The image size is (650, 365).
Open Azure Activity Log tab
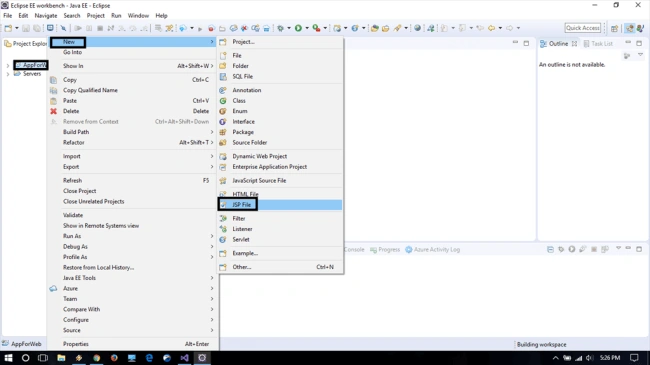point(433,249)
